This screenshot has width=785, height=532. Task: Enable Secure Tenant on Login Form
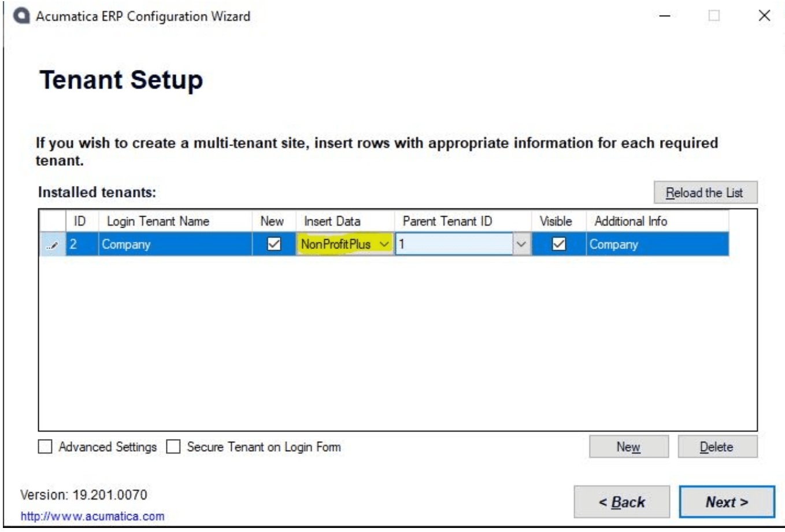pos(173,447)
